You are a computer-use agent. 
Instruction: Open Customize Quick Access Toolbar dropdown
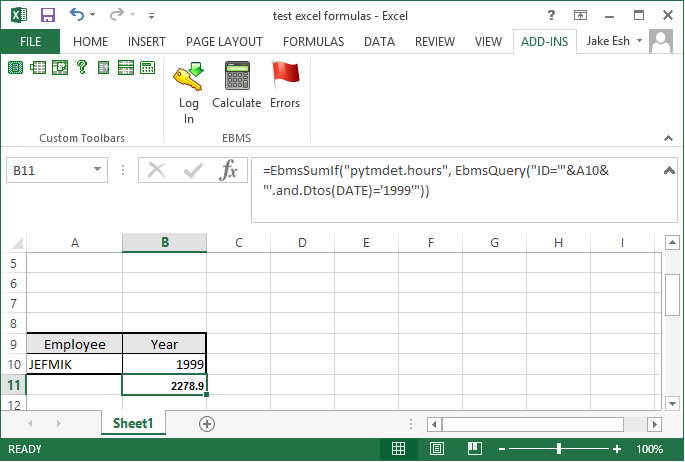click(151, 16)
